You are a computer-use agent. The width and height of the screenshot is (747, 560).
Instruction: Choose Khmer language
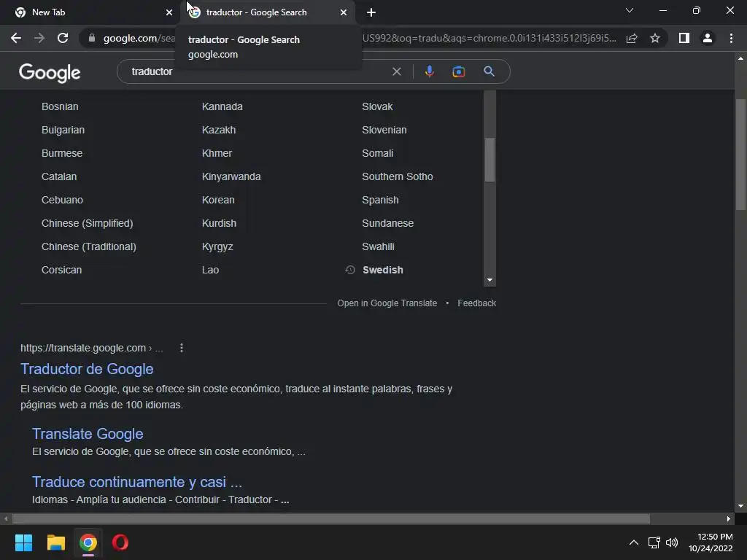217,153
